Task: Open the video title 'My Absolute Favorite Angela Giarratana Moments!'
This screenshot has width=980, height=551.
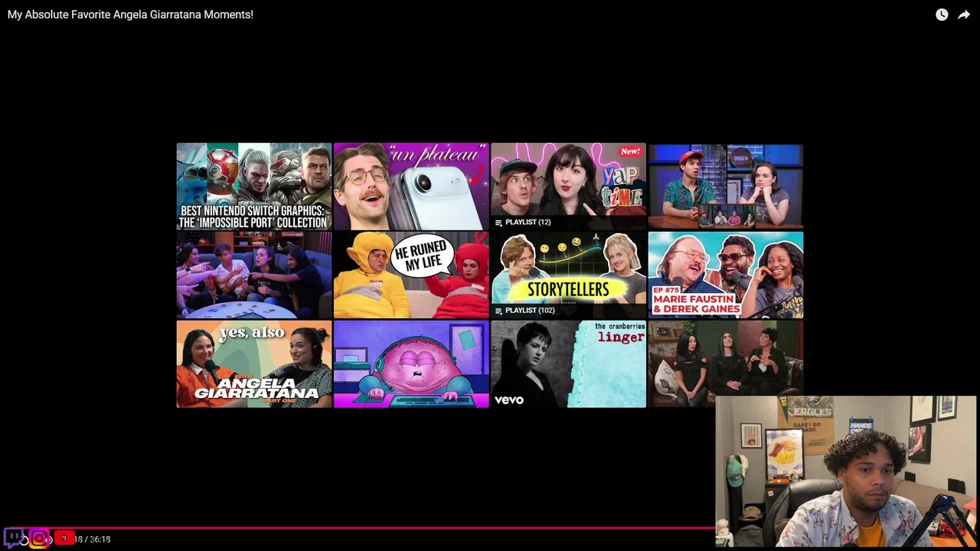Action: [x=130, y=15]
